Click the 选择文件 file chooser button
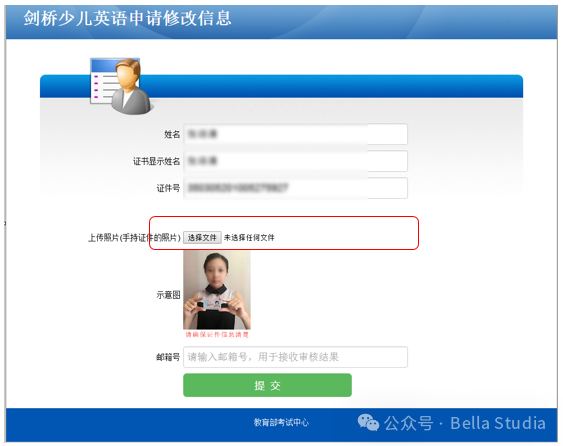This screenshot has width=563, height=446. click(202, 237)
